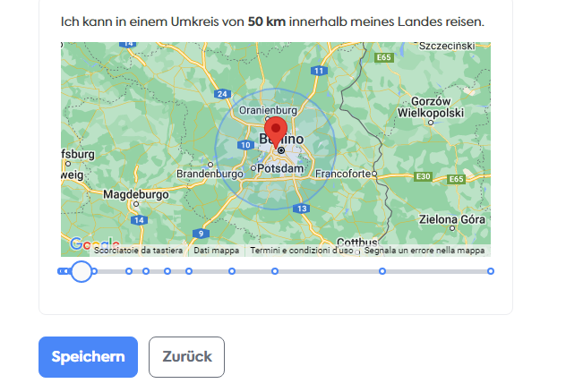Viewport: 566px width, 392px height.
Task: Click the Google logo on the map
Action: click(95, 244)
